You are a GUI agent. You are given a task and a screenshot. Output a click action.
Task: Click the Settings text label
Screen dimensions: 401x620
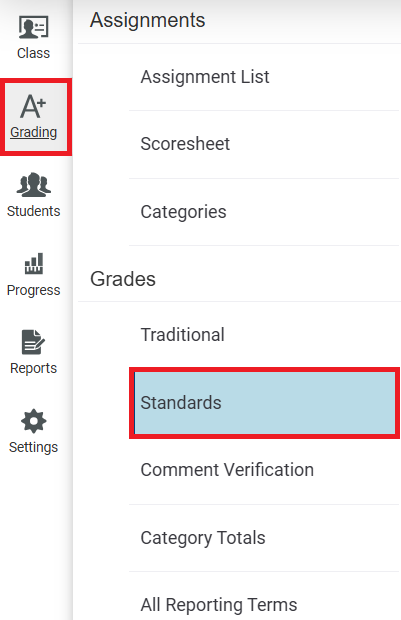(x=34, y=447)
